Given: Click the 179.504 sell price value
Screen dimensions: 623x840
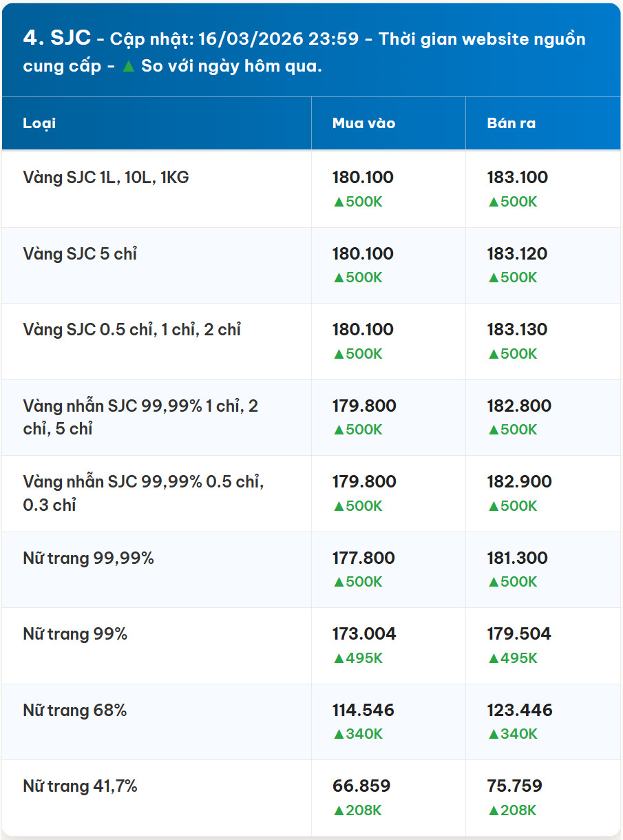Looking at the screenshot, I should (x=519, y=633).
